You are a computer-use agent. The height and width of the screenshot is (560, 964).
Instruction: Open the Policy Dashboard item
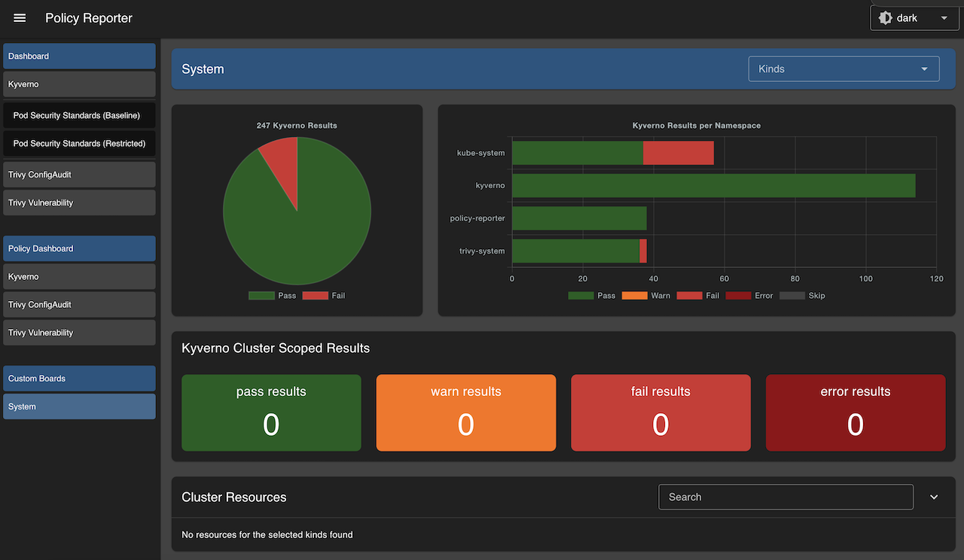tap(79, 248)
